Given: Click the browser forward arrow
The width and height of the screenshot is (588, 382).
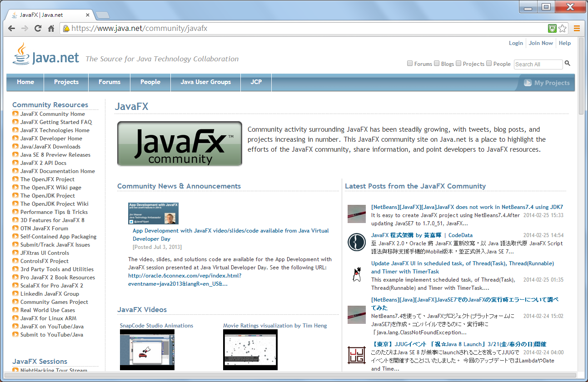Looking at the screenshot, I should (x=25, y=28).
